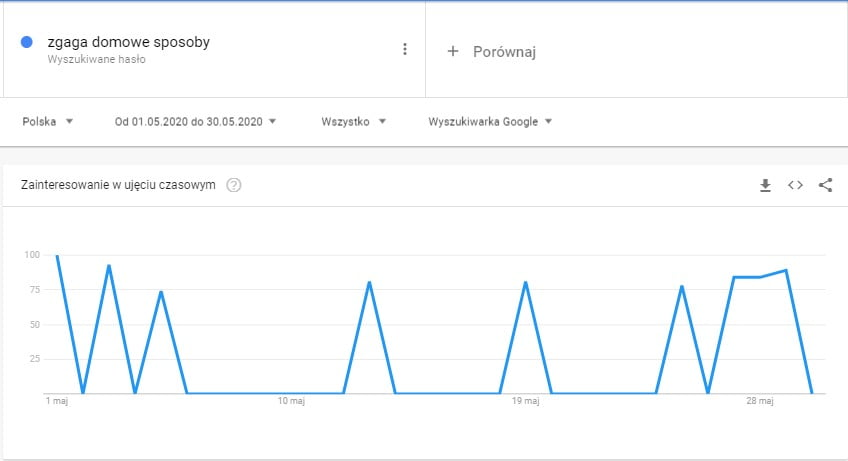This screenshot has width=848, height=461.
Task: Select the blue dot next to zgaga domowe sposoby
Action: (26, 42)
